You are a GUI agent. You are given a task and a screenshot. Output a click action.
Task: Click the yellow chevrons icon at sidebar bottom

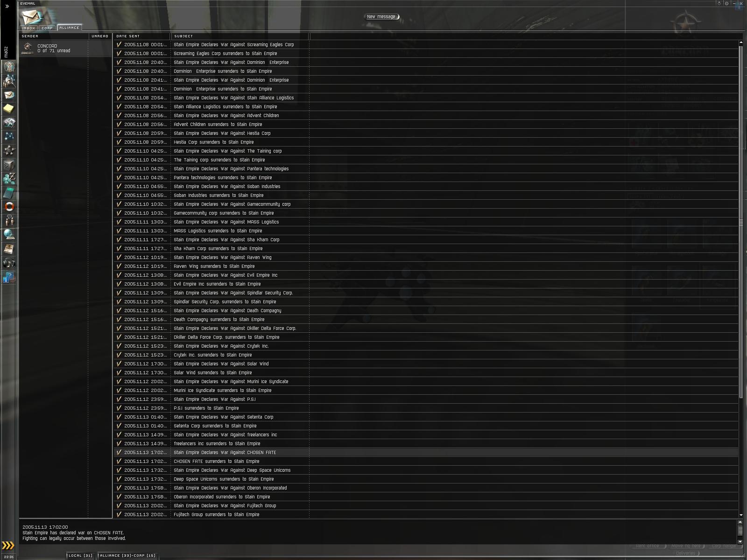[8, 546]
